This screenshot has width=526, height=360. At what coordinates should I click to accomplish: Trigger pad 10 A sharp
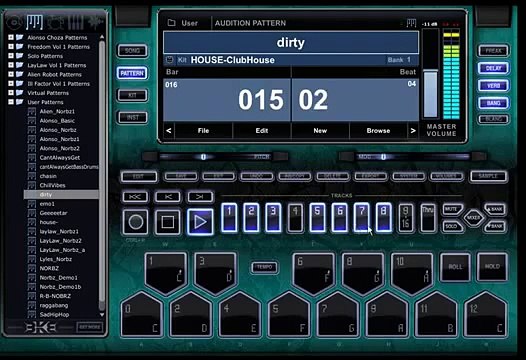412,272
